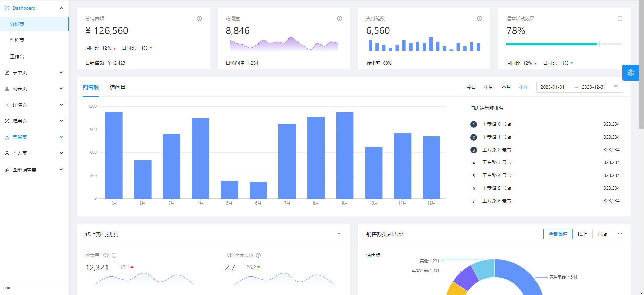This screenshot has width=644, height=295.
Task: Click the 表单页 form icon
Action: [x=7, y=73]
